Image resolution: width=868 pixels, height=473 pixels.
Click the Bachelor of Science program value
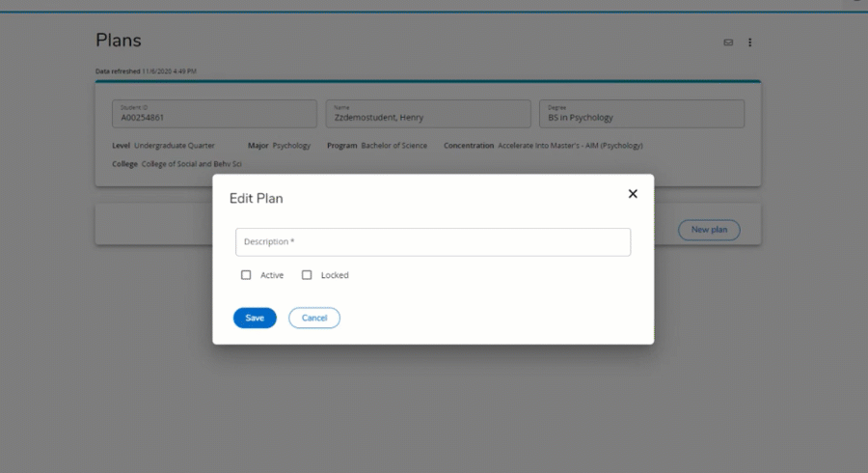(393, 146)
